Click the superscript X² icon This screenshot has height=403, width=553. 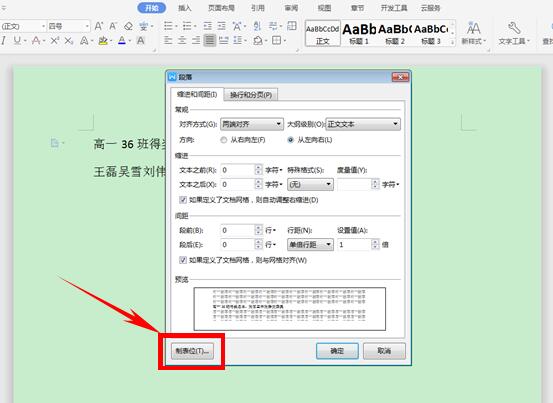(x=55, y=41)
